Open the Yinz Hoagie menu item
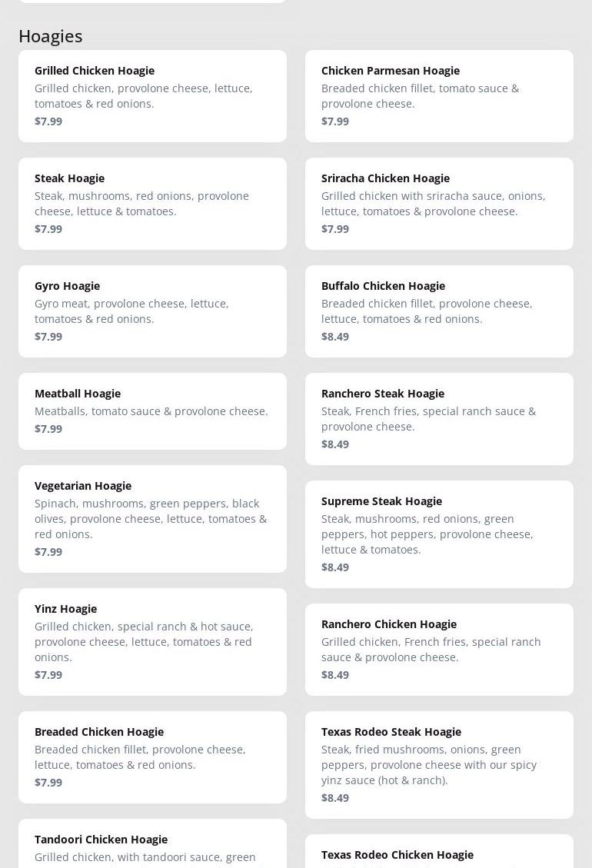This screenshot has height=868, width=592. (x=152, y=641)
